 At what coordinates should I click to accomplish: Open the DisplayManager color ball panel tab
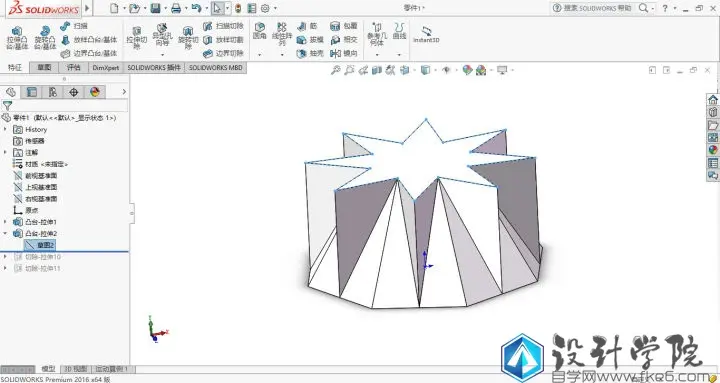(95, 92)
